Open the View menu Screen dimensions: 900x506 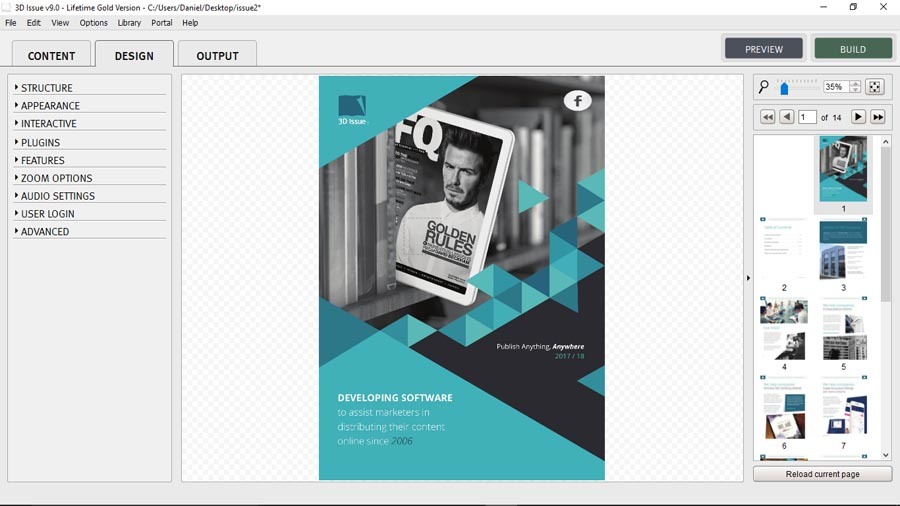pyautogui.click(x=60, y=23)
